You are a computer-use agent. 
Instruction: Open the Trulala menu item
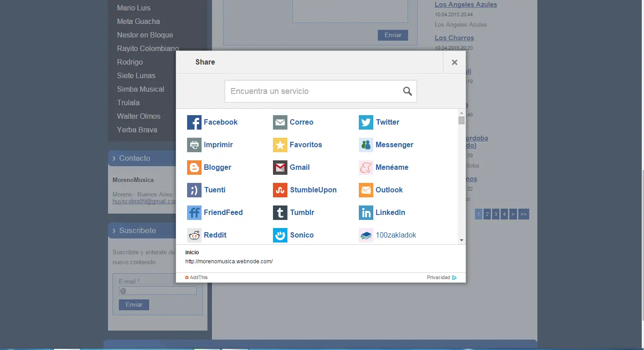pos(128,103)
